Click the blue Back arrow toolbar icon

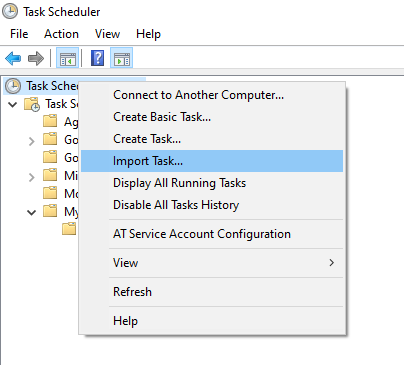tap(13, 58)
